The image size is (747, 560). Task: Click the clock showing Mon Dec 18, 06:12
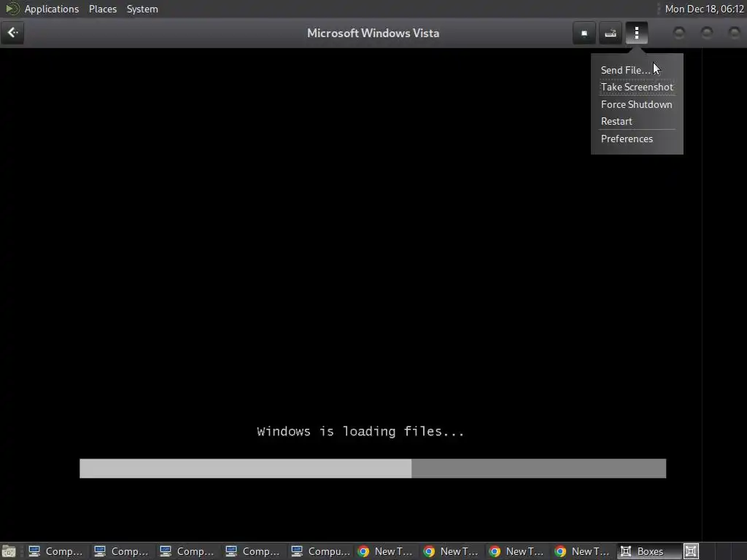coord(704,9)
